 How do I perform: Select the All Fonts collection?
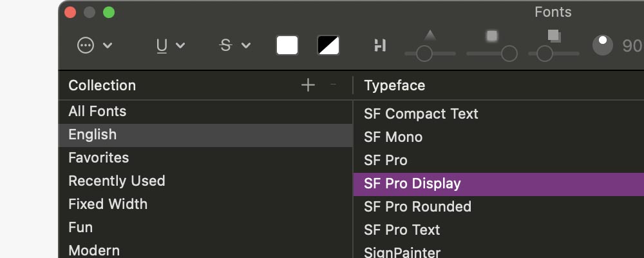(97, 111)
